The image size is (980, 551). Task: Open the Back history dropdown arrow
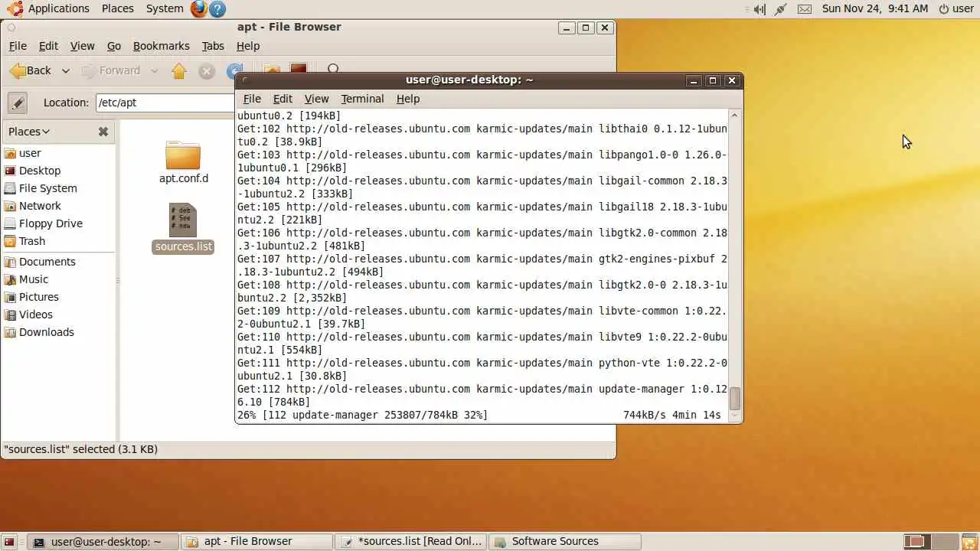(x=66, y=71)
